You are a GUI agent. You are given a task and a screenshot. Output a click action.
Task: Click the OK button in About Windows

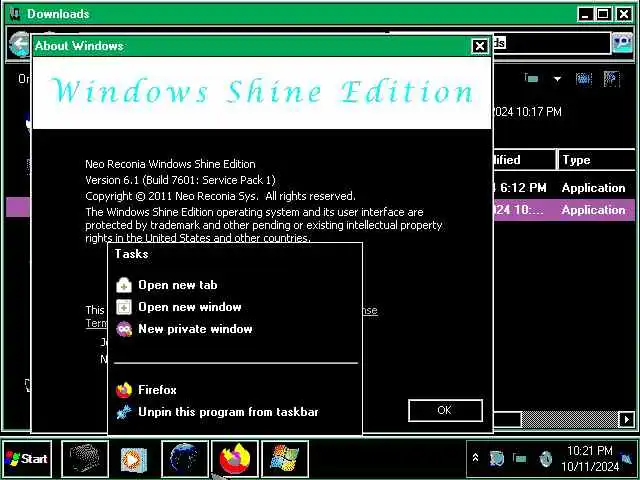pos(445,410)
